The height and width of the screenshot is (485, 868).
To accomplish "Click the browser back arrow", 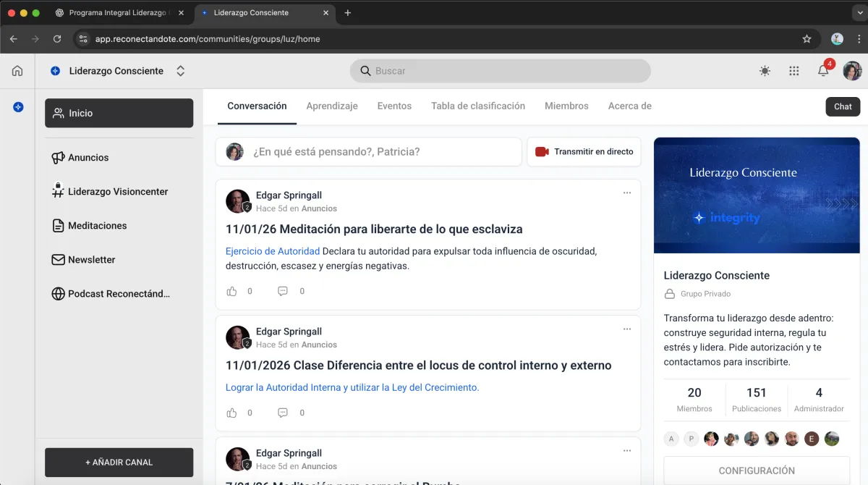I will [13, 39].
